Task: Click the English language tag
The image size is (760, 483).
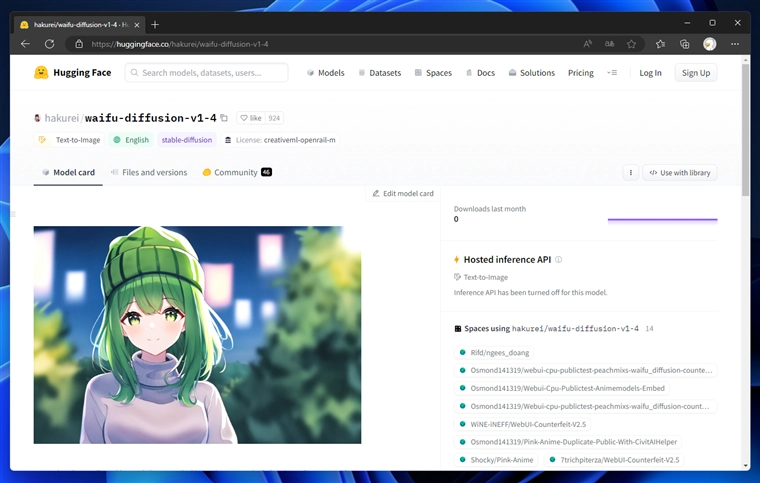Action: [131, 140]
